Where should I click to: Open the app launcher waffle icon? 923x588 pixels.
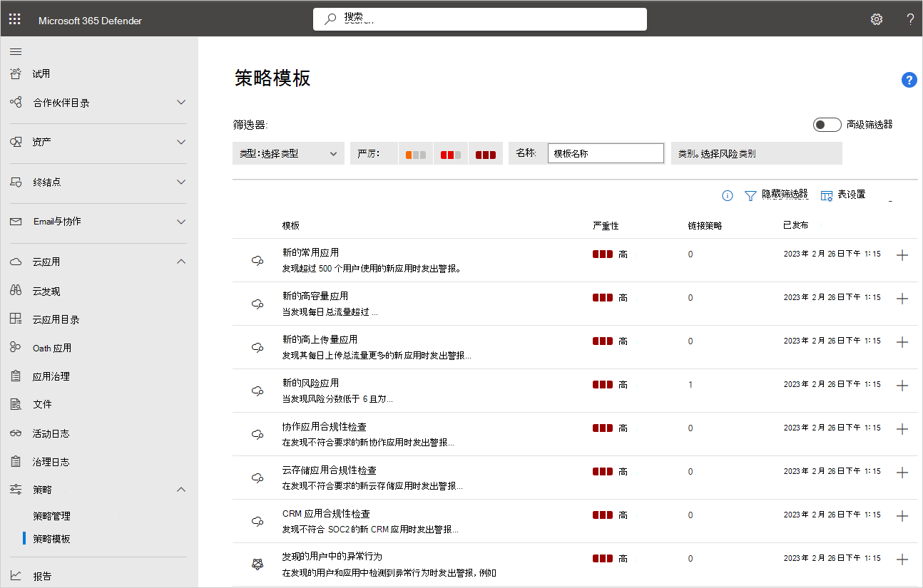15,19
